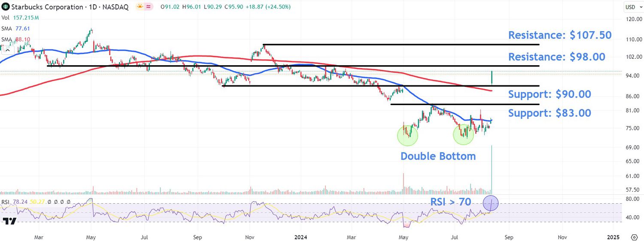Click the 86.00 price axis label
Image resolution: width=644 pixels, height=241 pixels.
click(x=633, y=96)
